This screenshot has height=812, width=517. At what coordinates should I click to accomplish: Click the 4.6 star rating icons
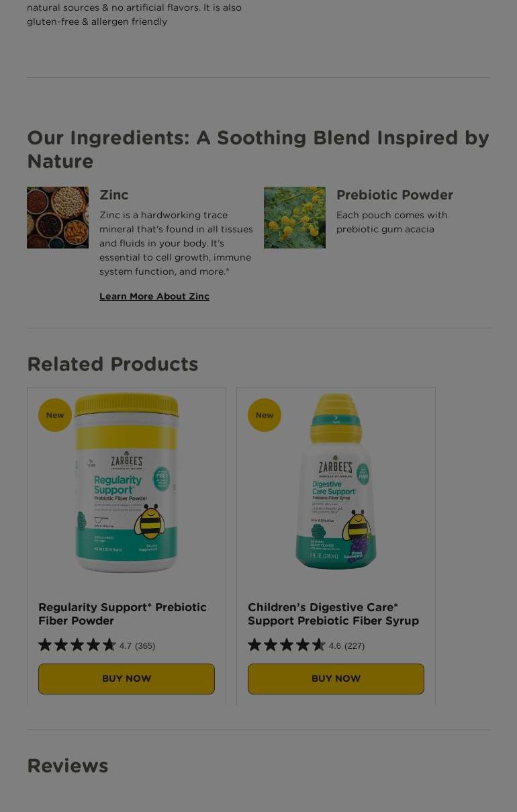click(x=287, y=645)
